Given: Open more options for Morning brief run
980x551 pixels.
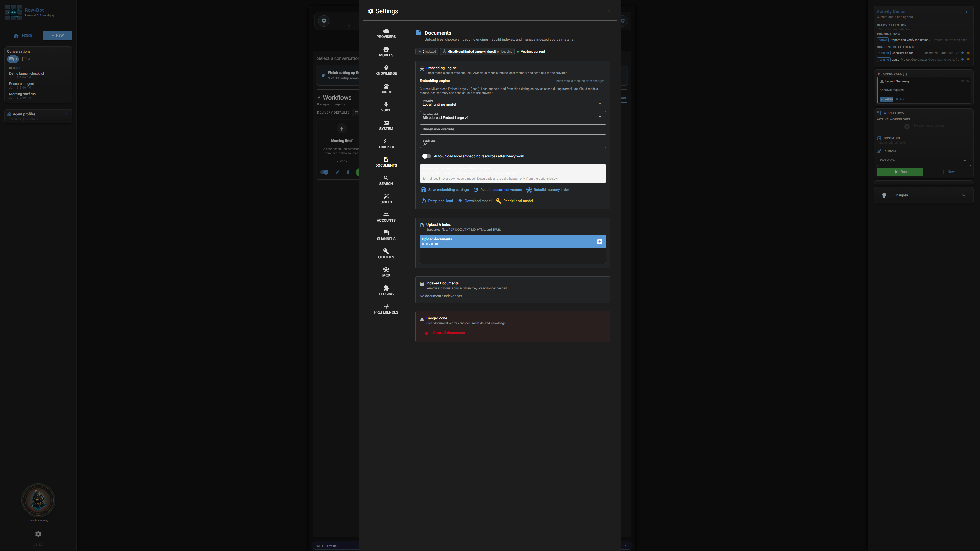Looking at the screenshot, I should point(65,95).
